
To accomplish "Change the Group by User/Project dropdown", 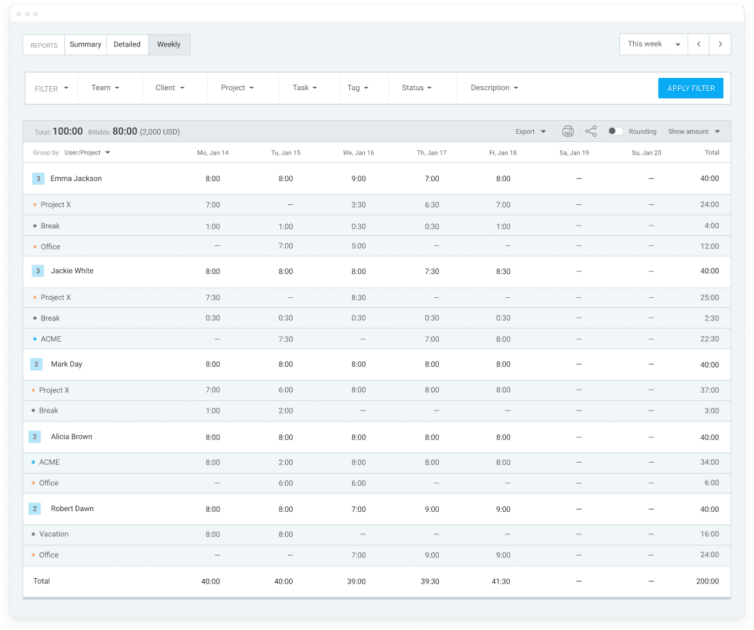I will tap(87, 153).
